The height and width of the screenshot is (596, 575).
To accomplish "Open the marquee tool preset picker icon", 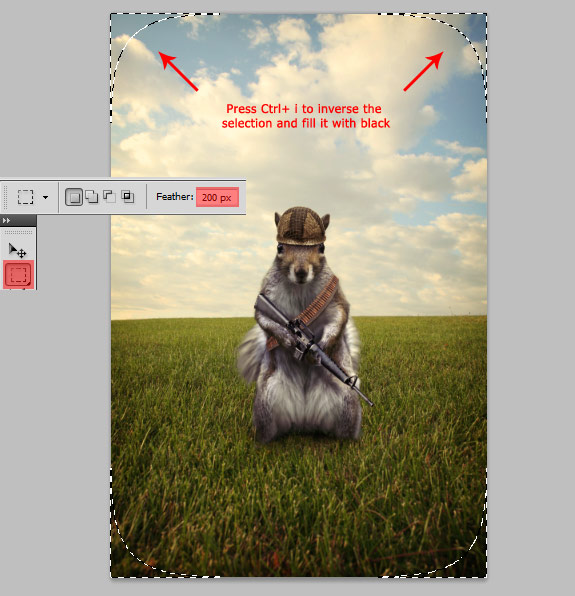I will [x=25, y=197].
